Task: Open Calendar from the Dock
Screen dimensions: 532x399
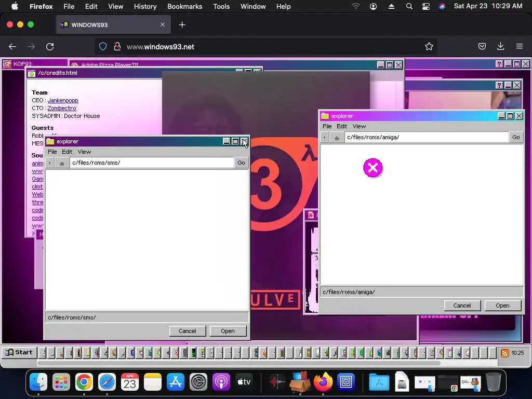Action: (129, 382)
